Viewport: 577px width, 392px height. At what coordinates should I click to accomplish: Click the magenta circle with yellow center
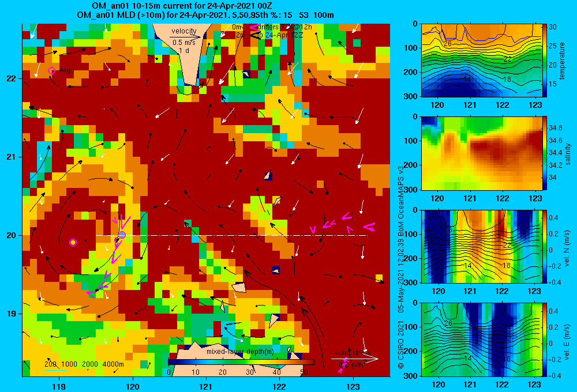point(73,242)
